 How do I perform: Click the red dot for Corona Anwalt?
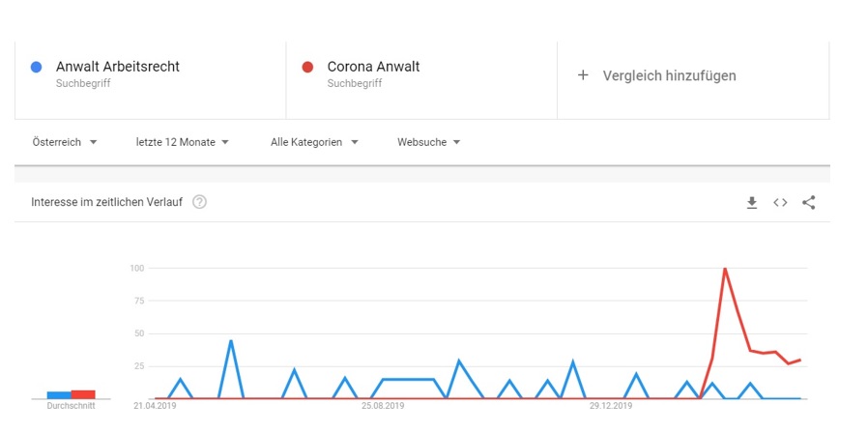click(x=307, y=67)
